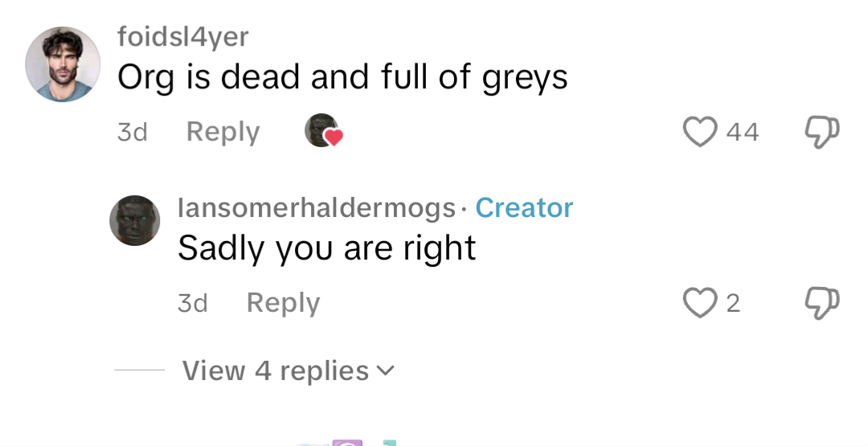Tap the 3d timestamp under foidsl4yer's comment
868x446 pixels.
[x=133, y=133]
